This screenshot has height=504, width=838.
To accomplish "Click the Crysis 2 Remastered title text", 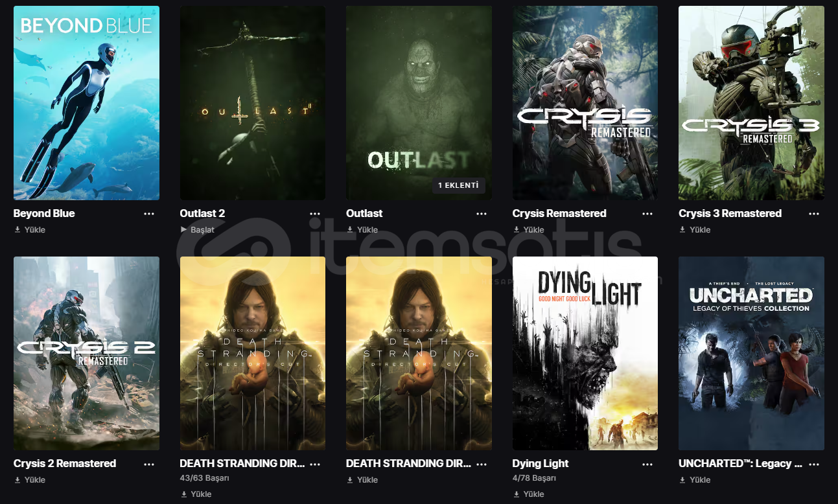I will tap(65, 463).
